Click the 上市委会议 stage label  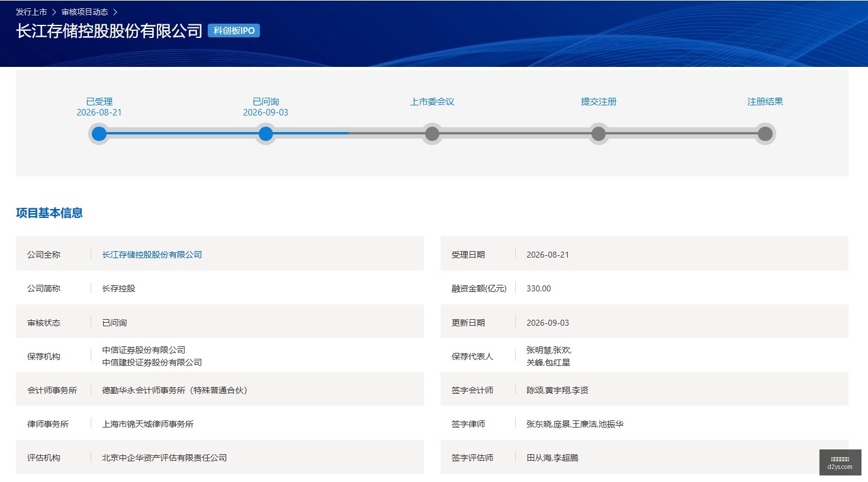[x=432, y=102]
